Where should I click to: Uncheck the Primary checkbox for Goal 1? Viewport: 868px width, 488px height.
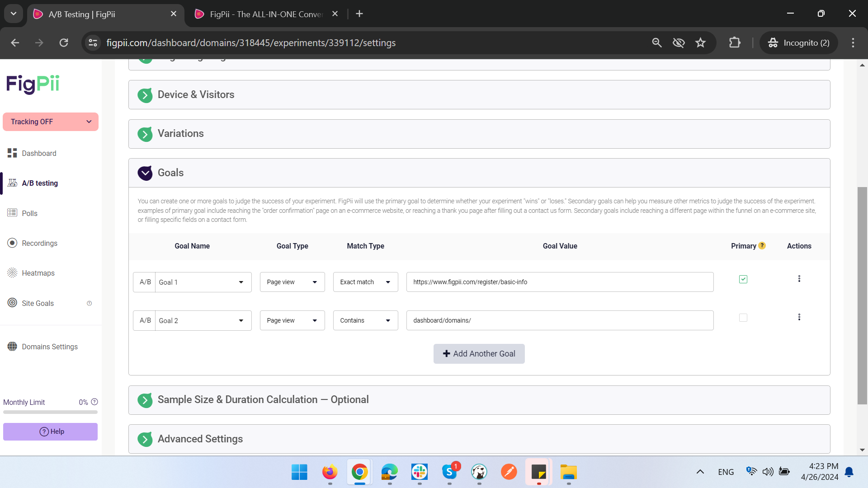coord(743,279)
